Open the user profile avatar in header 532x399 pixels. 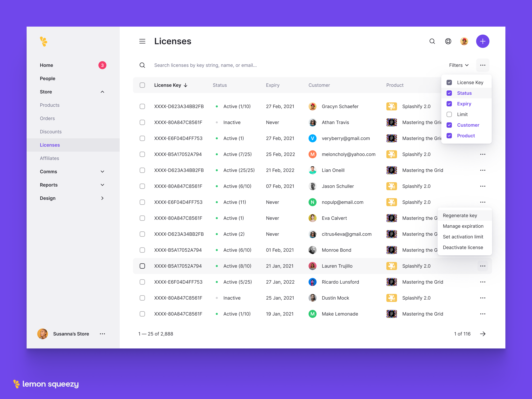coord(464,41)
